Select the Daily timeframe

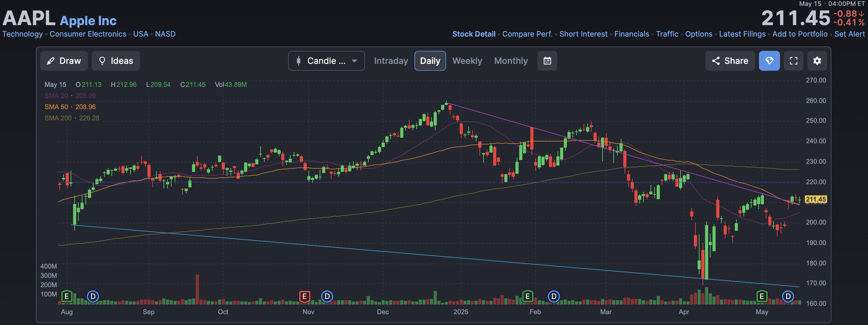tap(430, 61)
